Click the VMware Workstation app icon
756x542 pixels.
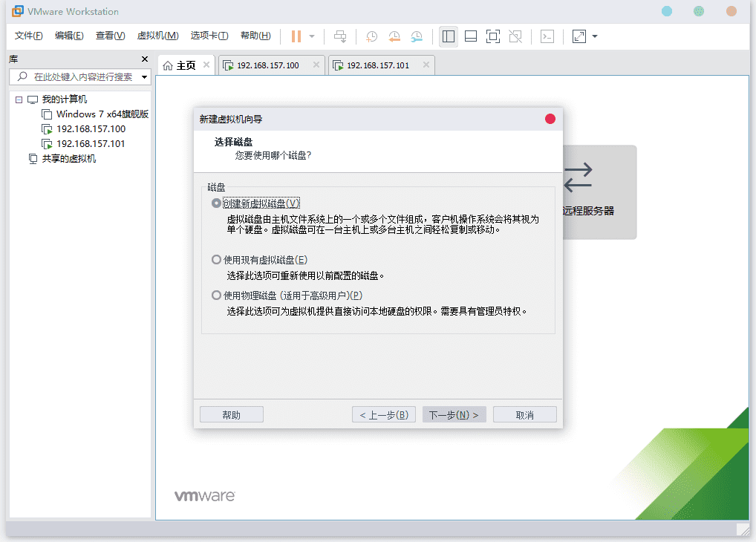point(17,11)
